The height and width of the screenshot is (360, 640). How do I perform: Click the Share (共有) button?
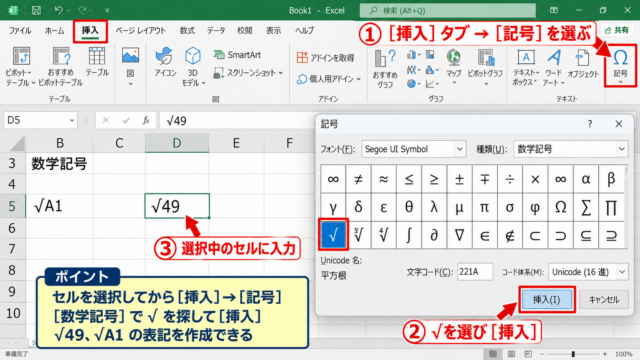click(x=616, y=30)
